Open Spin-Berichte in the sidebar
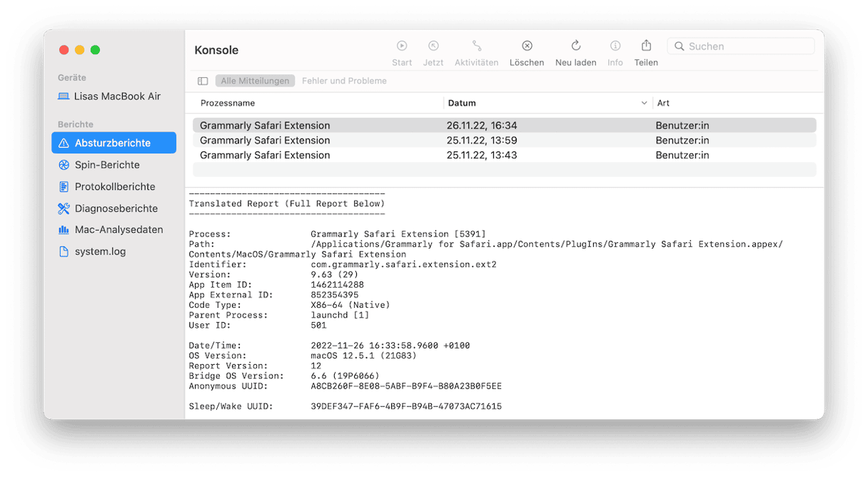Viewport: 868px width, 477px height. click(113, 165)
